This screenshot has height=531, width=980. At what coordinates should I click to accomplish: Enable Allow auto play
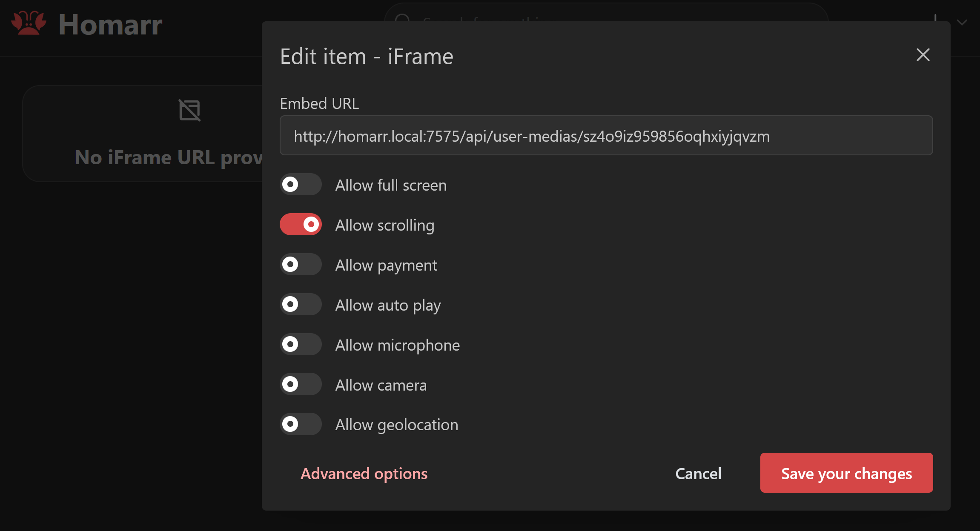(x=301, y=304)
